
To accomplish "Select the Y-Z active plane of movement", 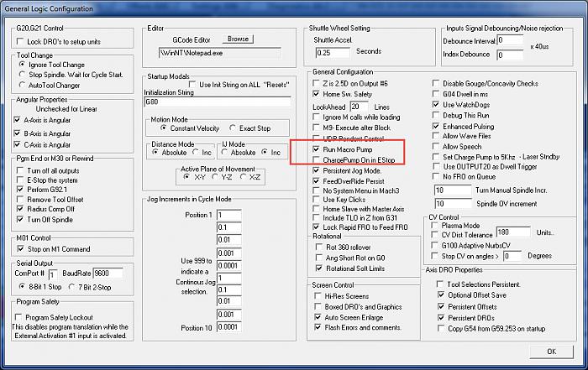I will click(x=221, y=178).
